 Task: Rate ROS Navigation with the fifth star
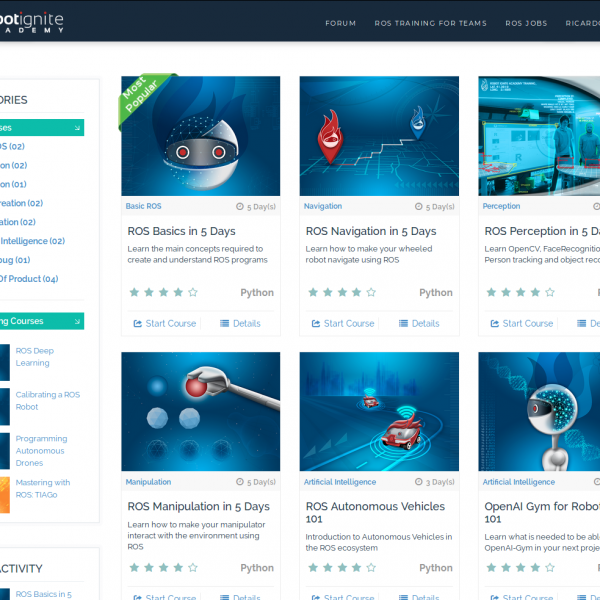coord(371,292)
